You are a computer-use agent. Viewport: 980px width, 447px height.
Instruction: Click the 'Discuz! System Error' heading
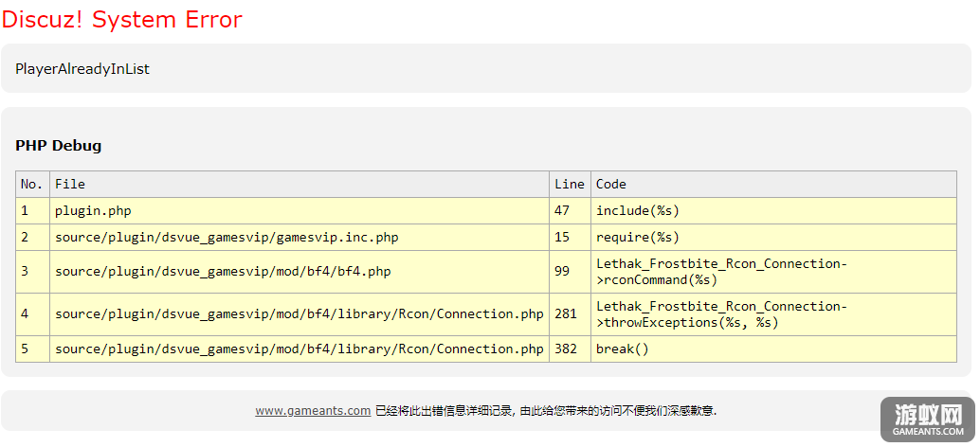coord(121,19)
